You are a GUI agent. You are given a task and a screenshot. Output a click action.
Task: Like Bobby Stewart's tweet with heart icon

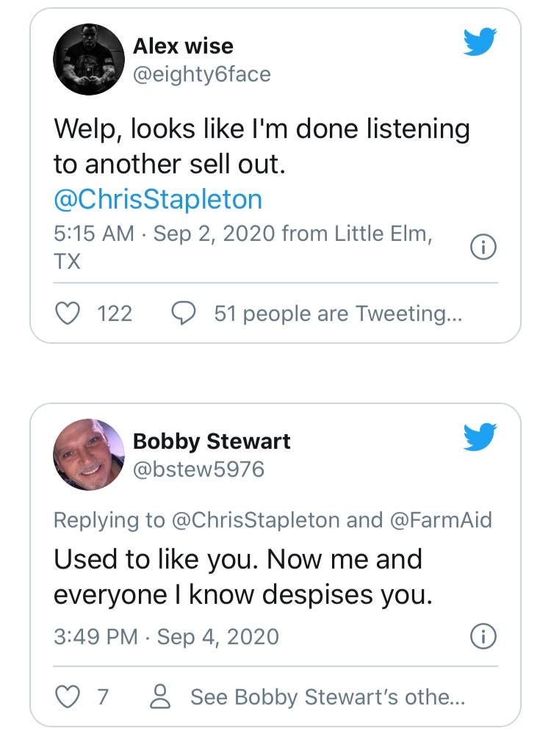(x=68, y=696)
